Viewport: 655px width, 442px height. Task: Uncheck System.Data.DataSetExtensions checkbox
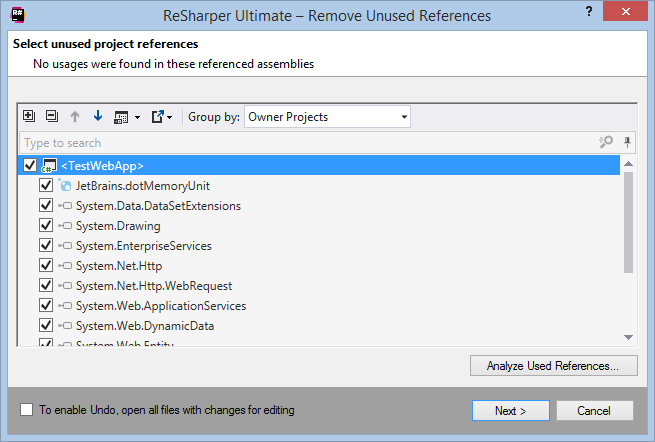pyautogui.click(x=46, y=205)
